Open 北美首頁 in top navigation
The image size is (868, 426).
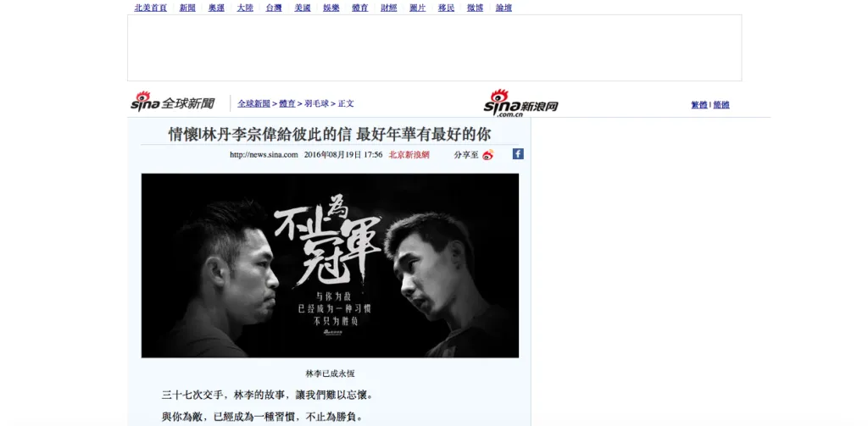point(151,8)
